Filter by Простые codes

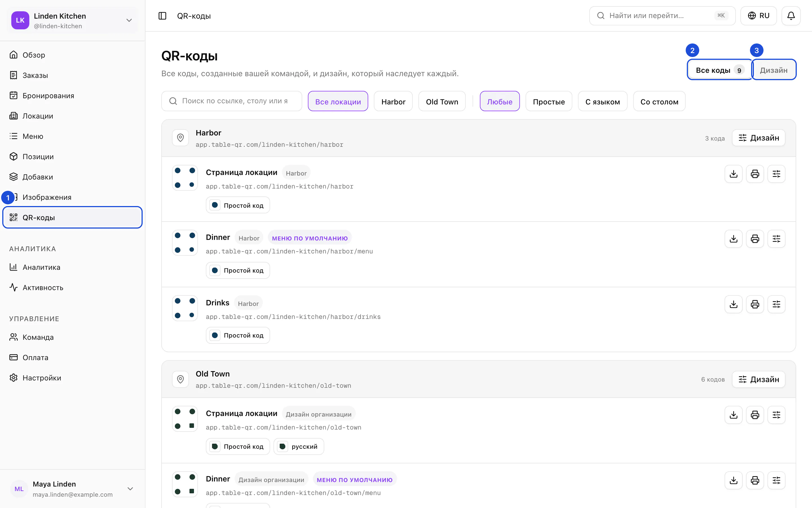[549, 101]
